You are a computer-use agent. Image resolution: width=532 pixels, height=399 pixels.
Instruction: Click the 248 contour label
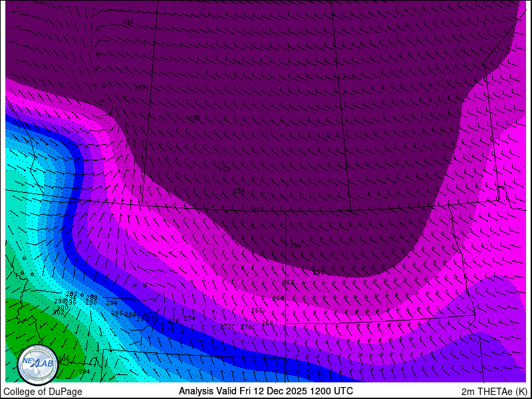click(x=140, y=88)
